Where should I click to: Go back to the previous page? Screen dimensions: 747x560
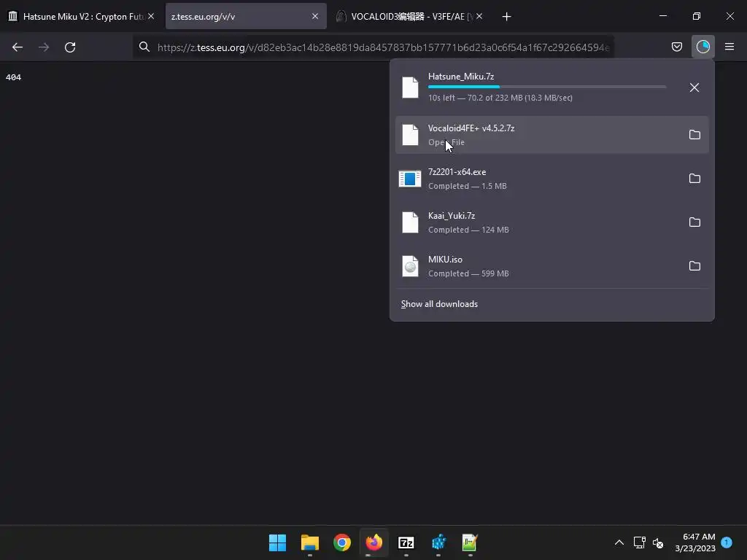(18, 47)
